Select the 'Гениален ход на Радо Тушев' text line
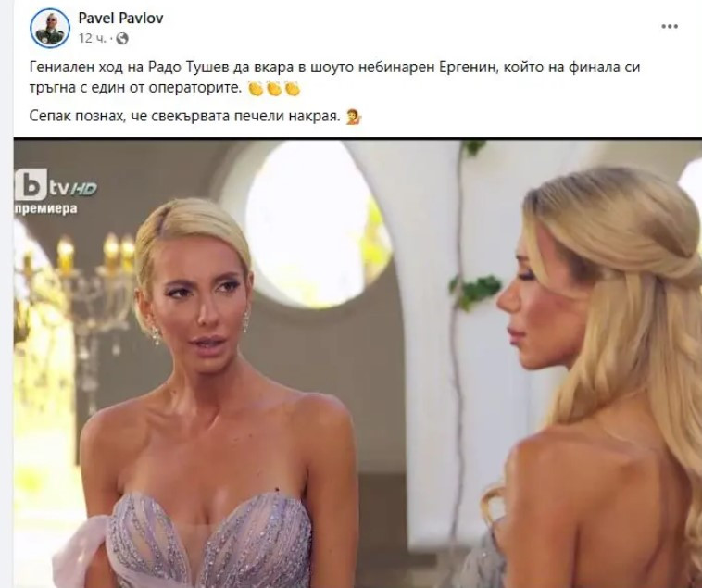Viewport: 702px width, 588px height. tap(335, 68)
